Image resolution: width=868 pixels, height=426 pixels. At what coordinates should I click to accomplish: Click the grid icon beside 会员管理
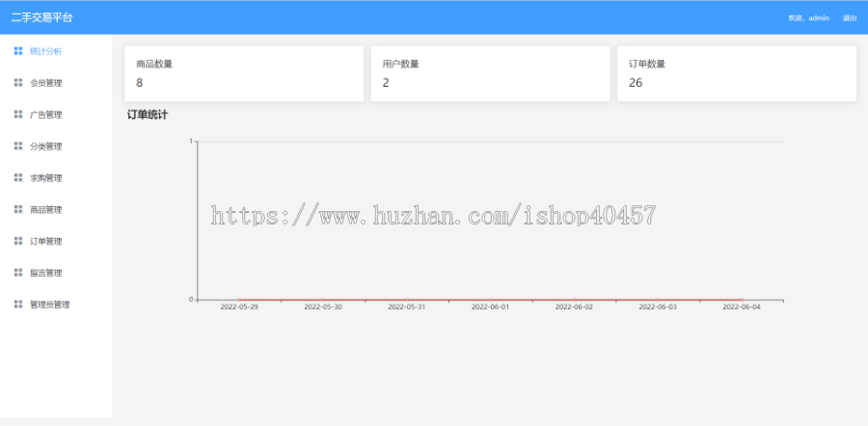pos(18,83)
